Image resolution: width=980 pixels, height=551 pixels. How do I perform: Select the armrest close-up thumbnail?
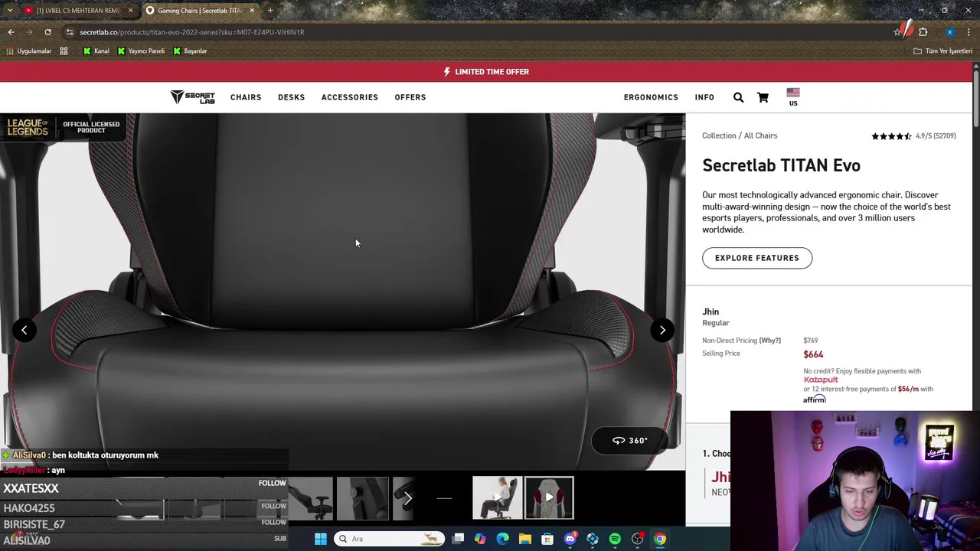coord(363,497)
